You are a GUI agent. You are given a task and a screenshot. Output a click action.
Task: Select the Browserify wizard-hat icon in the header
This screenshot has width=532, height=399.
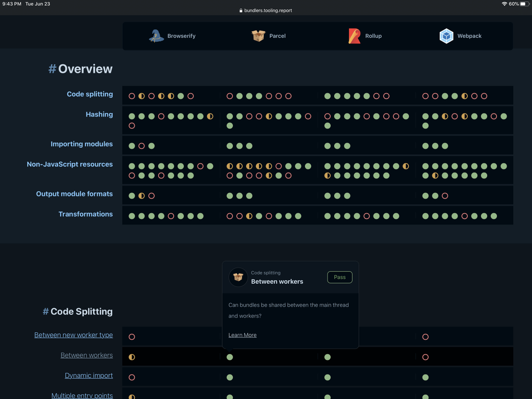point(156,35)
